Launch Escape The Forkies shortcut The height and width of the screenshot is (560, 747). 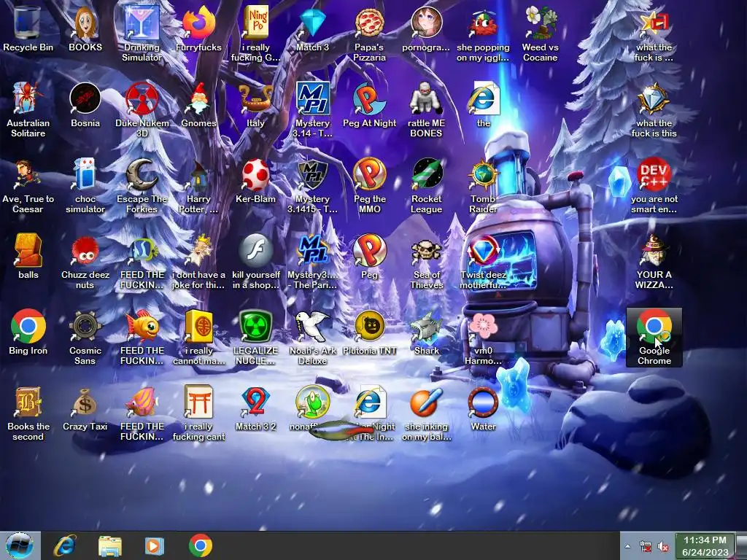[x=142, y=186]
